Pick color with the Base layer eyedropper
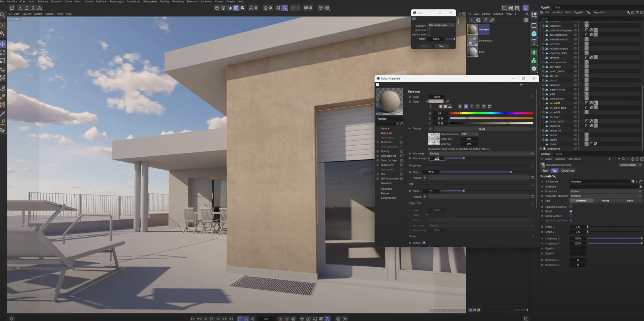The image size is (644, 321). pos(448,101)
